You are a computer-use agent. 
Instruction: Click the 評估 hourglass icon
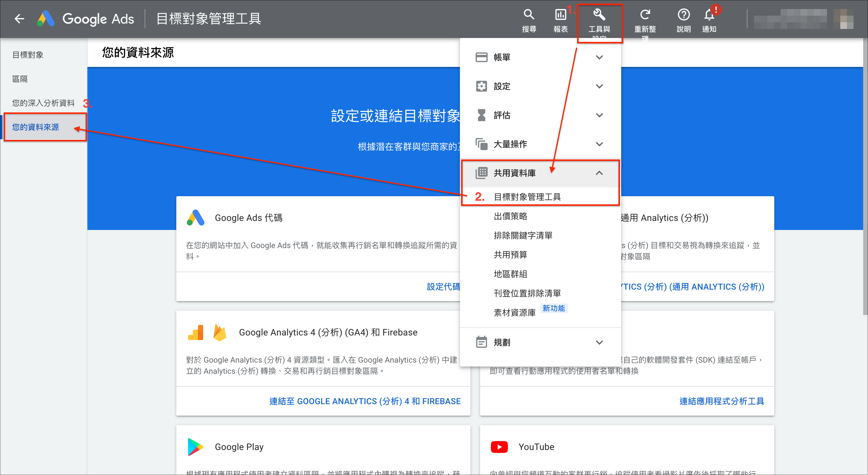pos(481,115)
